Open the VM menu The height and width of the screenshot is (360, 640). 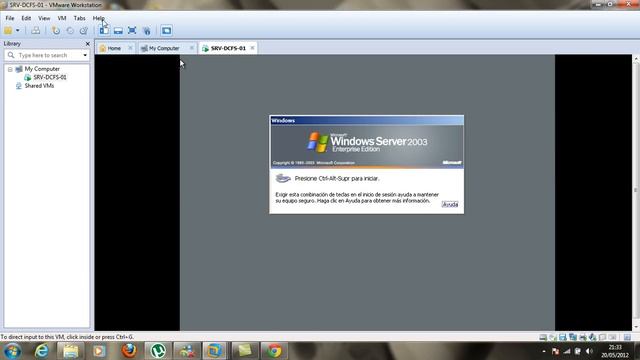[62, 18]
